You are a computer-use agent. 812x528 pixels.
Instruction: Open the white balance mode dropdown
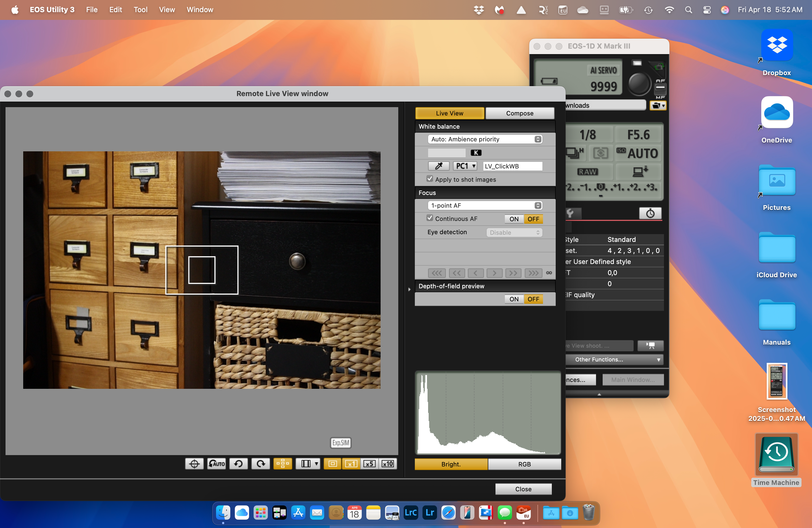point(484,139)
